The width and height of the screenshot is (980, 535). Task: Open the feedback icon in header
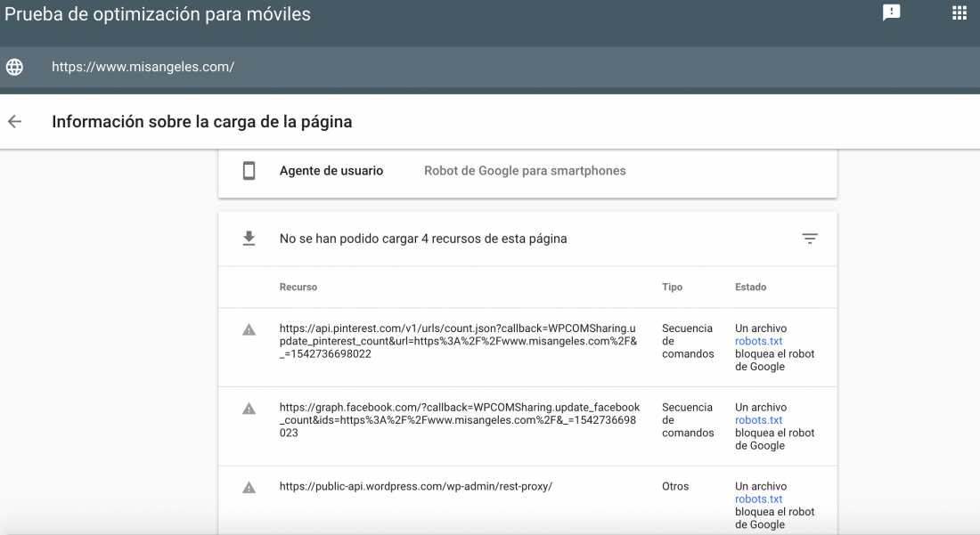[891, 12]
